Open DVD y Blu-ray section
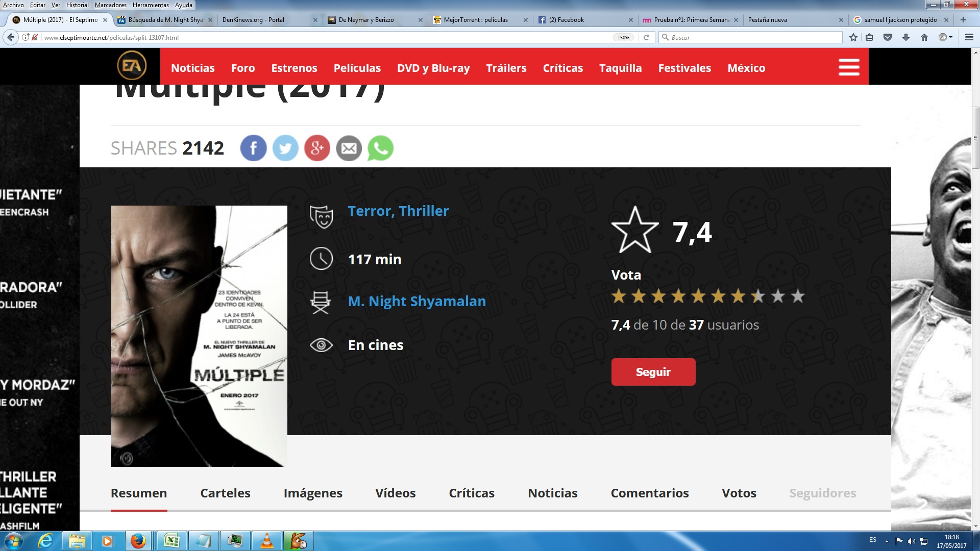 pos(433,68)
